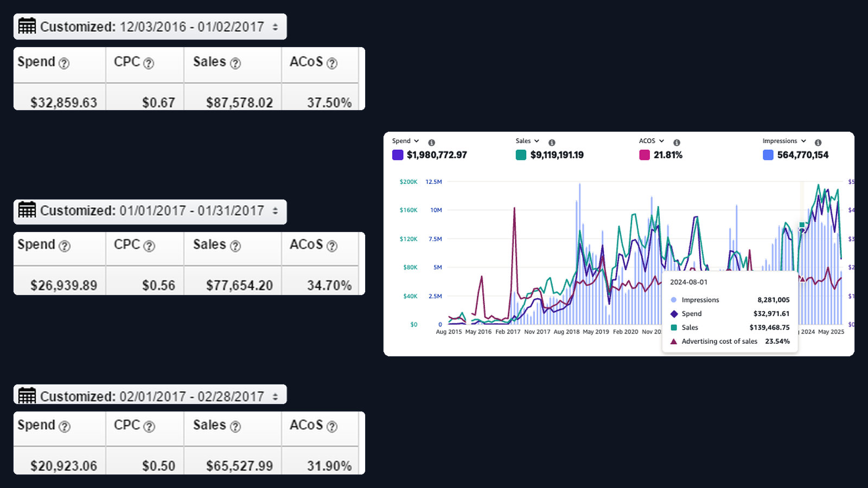Click tooltip Sales value $139,468.75

(769, 328)
